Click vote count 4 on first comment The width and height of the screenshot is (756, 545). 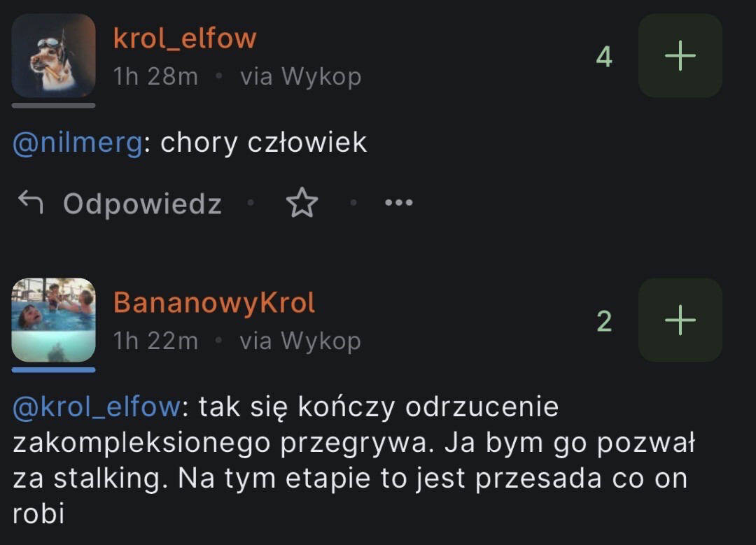604,57
